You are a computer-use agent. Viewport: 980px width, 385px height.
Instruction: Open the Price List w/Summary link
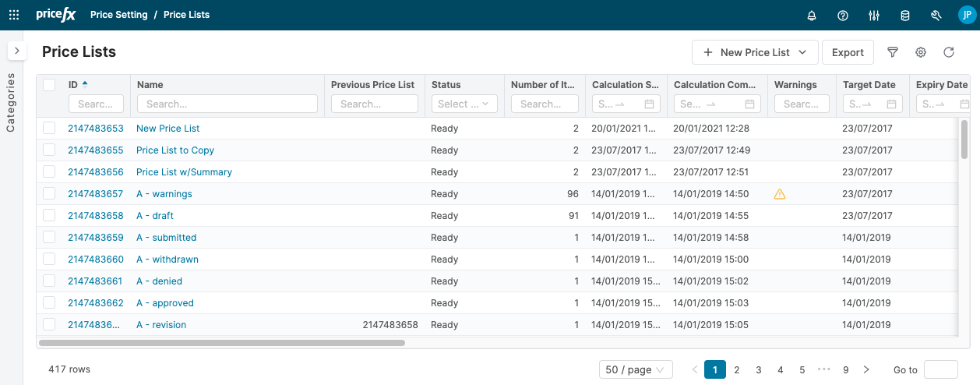click(184, 172)
